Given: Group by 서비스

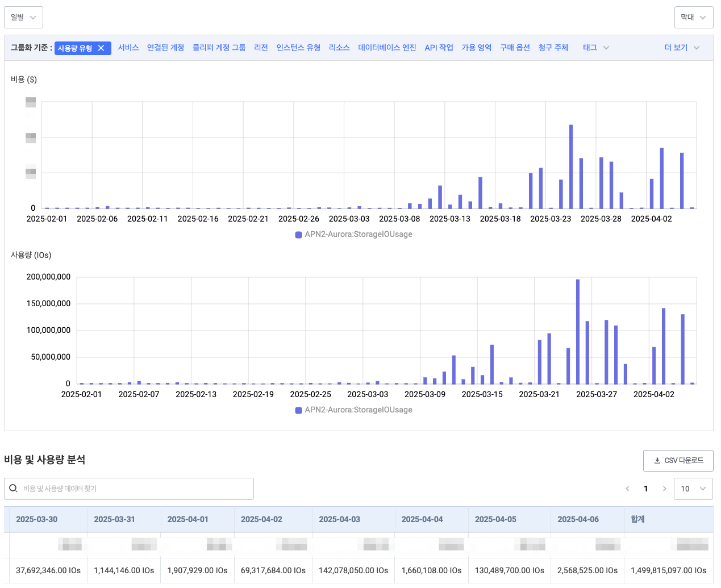Looking at the screenshot, I should (x=128, y=48).
